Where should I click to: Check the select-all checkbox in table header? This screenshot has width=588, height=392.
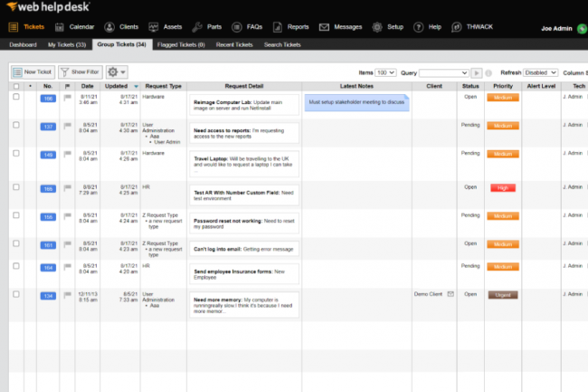pos(15,86)
